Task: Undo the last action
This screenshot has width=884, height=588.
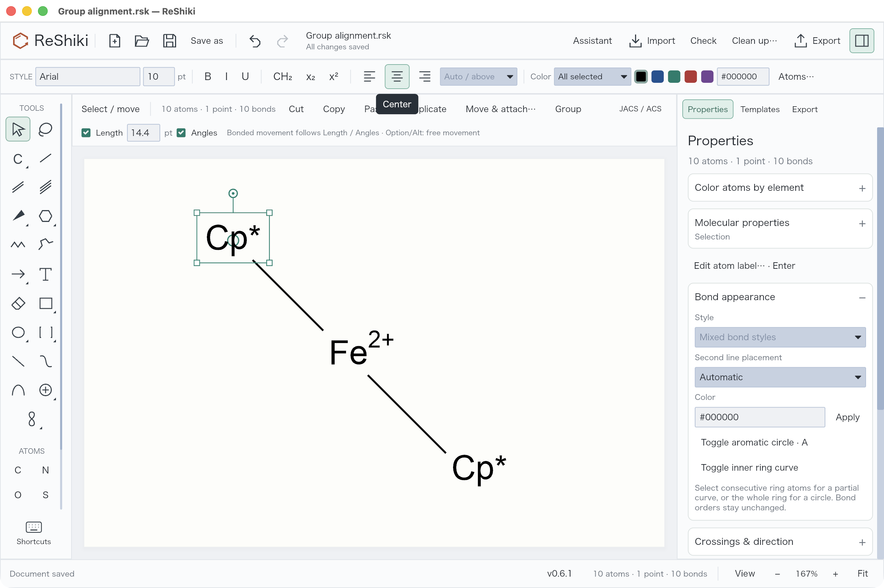Action: (x=255, y=40)
